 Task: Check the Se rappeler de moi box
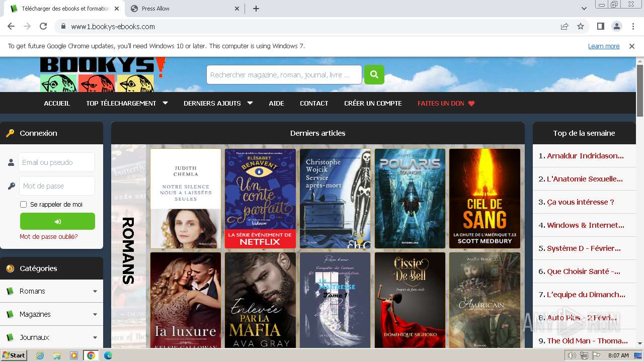point(23,204)
